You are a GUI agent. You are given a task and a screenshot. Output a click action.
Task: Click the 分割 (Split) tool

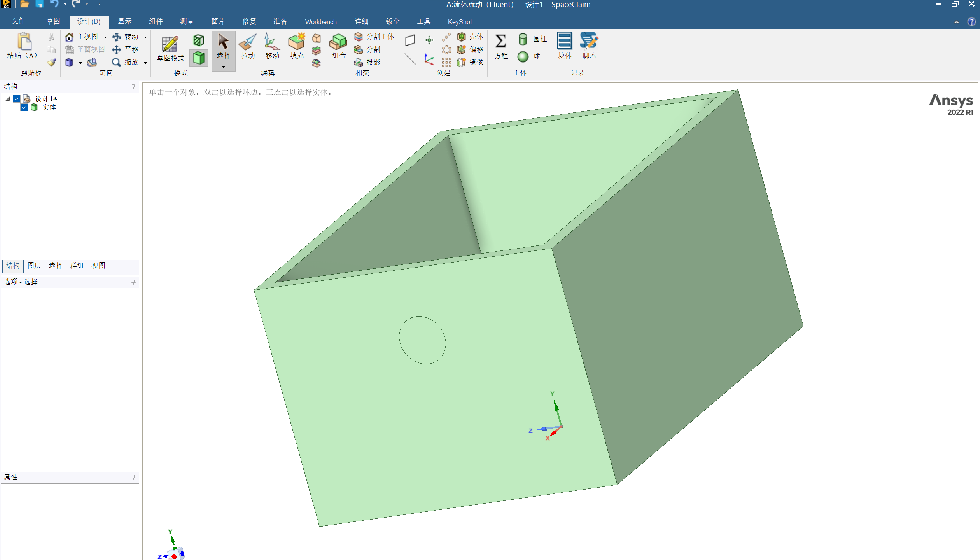click(x=367, y=49)
